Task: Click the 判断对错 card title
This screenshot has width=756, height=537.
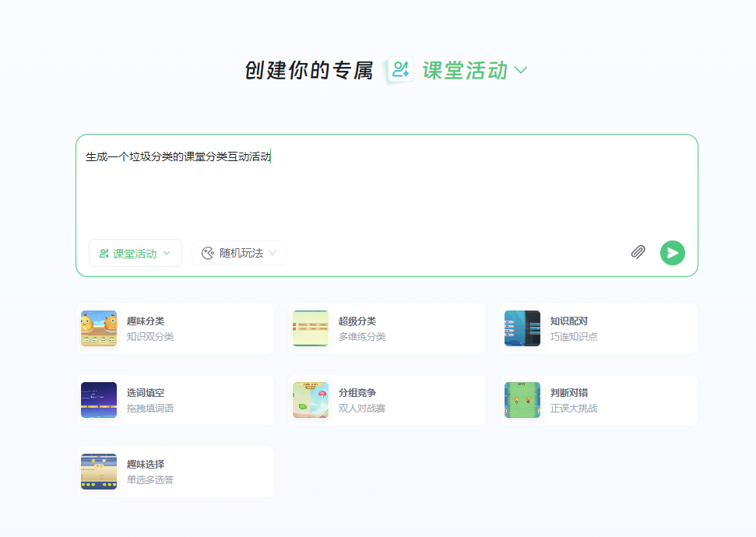Action: click(x=569, y=393)
